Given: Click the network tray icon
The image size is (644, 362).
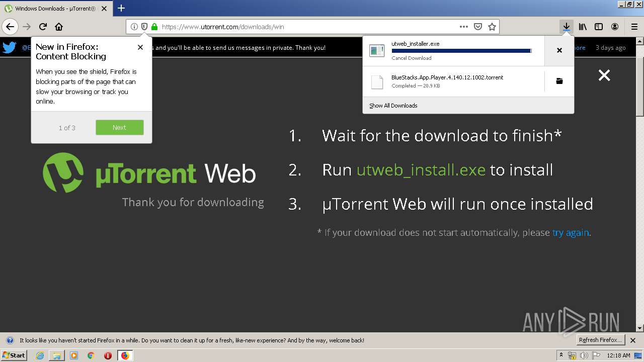Looking at the screenshot, I should click(572, 355).
